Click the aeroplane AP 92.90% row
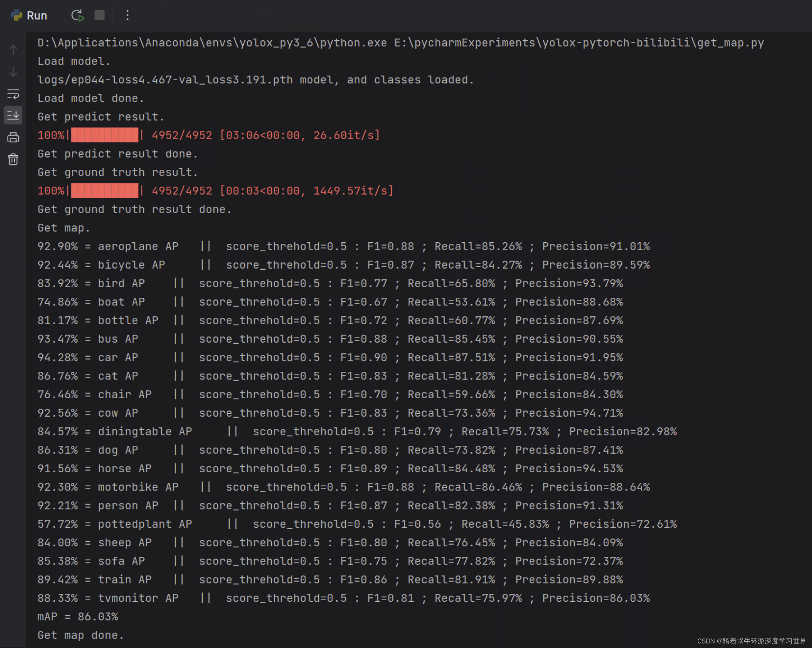The height and width of the screenshot is (648, 812). point(344,247)
